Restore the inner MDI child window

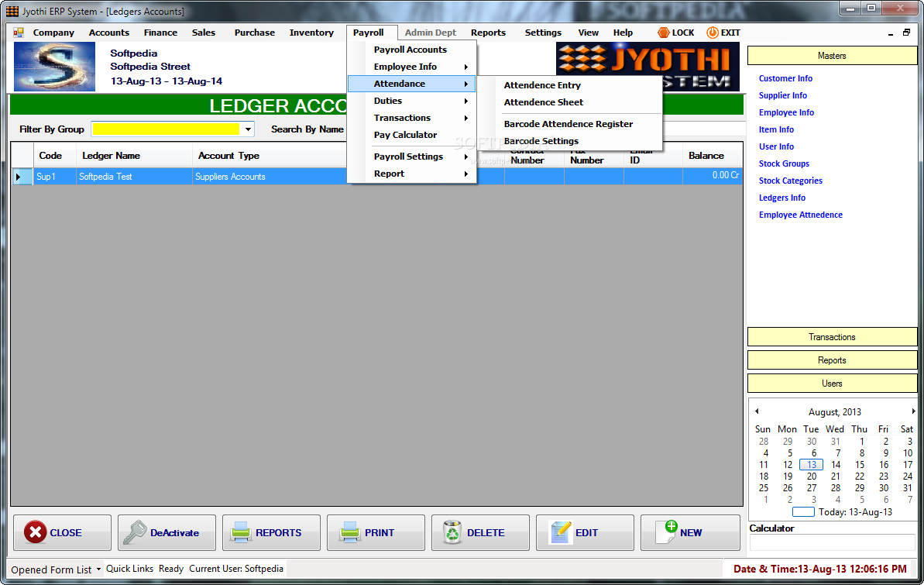tap(906, 33)
